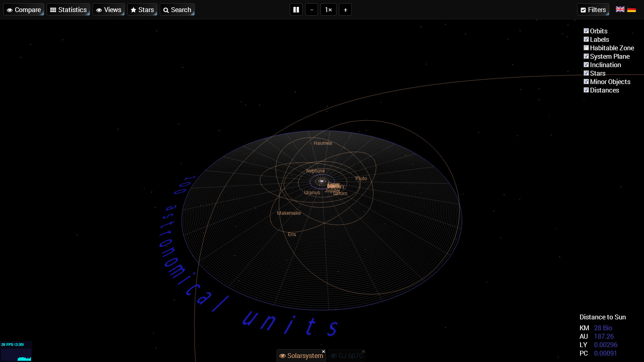
Task: Increase simulation speed with plus button
Action: pos(345,10)
